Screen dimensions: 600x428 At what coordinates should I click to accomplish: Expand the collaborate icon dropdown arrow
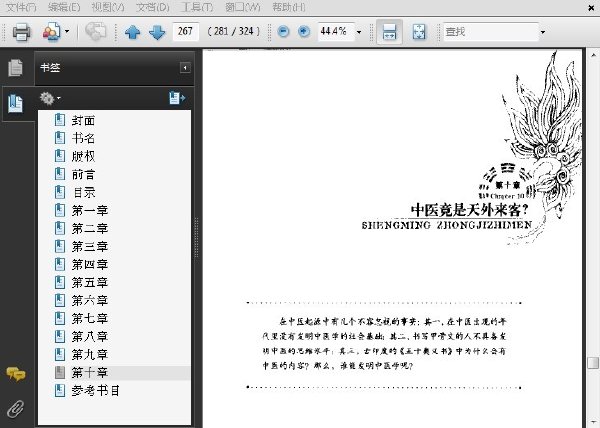[67, 31]
